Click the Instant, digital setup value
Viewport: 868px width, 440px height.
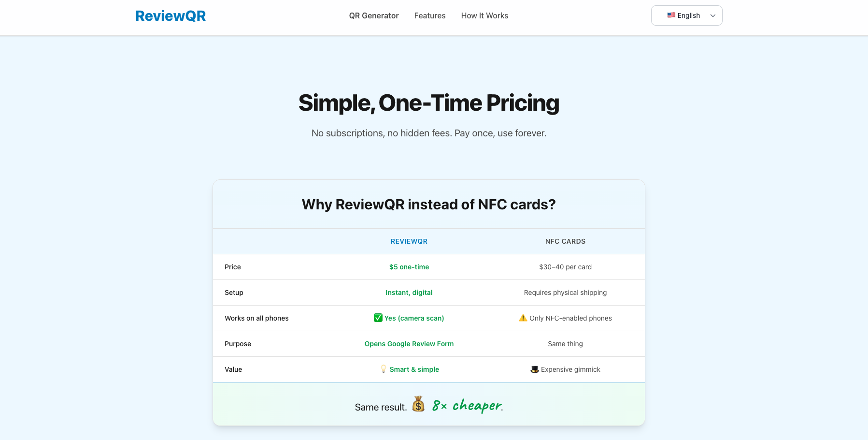(x=409, y=292)
